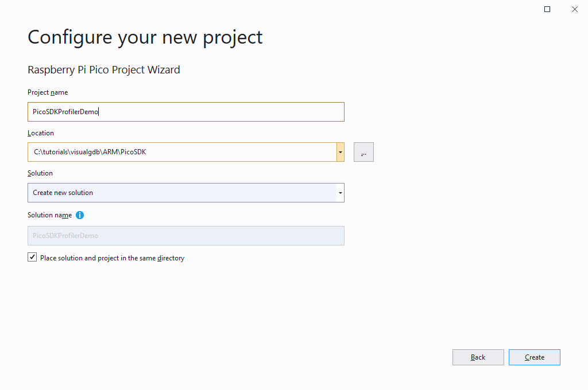Go back with the Back button
The width and height of the screenshot is (588, 390).
tap(478, 357)
